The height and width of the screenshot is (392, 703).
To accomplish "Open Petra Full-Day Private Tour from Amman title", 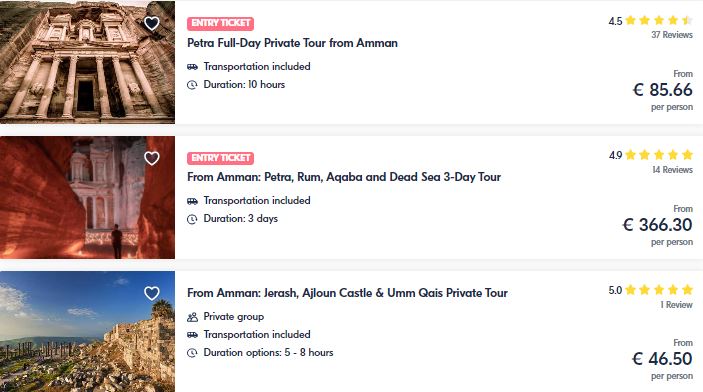I will [x=292, y=43].
